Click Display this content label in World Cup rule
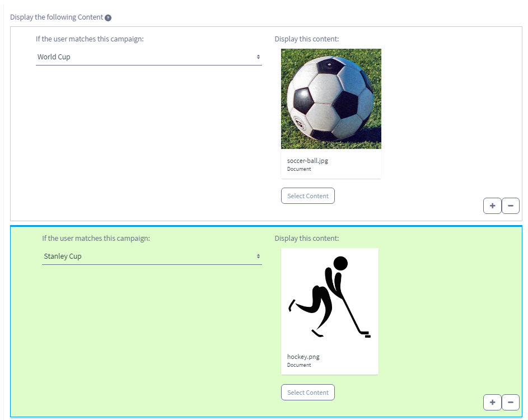This screenshot has height=420, width=528. tap(307, 39)
